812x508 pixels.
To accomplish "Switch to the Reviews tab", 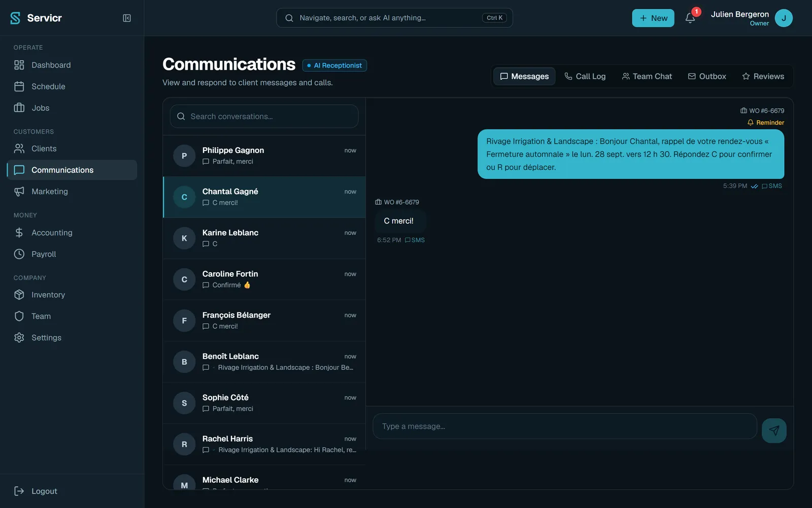I will 763,76.
